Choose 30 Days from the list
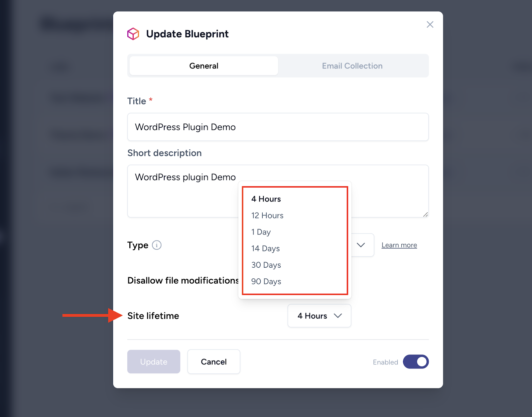 (266, 265)
